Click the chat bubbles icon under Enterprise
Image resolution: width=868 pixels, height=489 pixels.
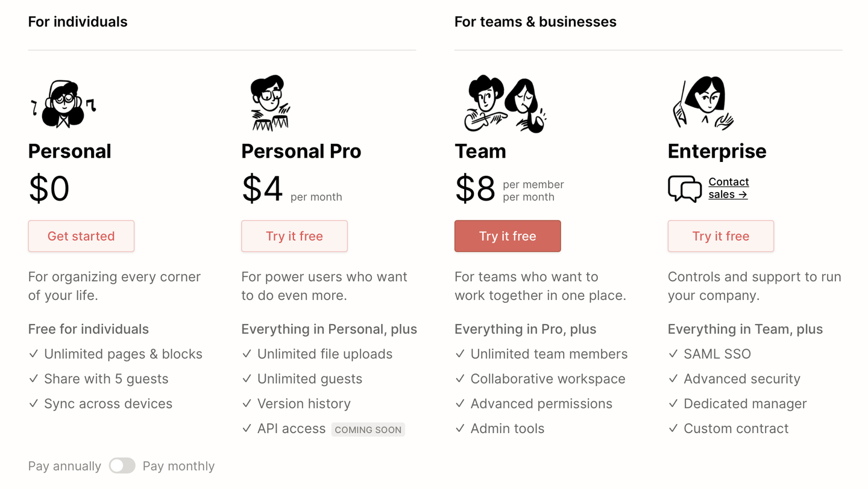tap(685, 188)
